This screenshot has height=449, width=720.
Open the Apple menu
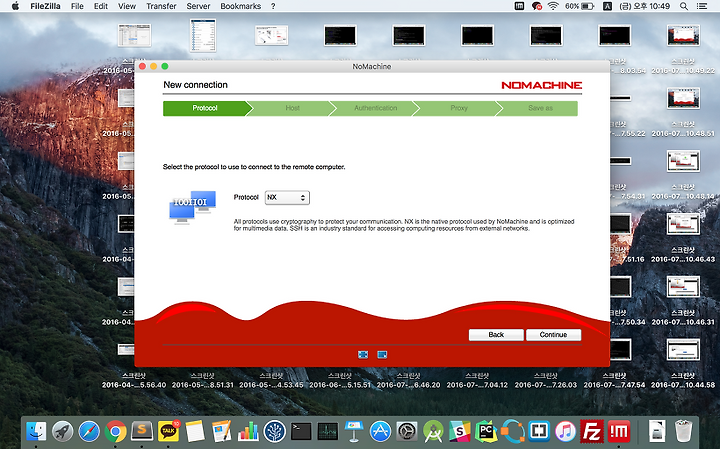pyautogui.click(x=15, y=6)
